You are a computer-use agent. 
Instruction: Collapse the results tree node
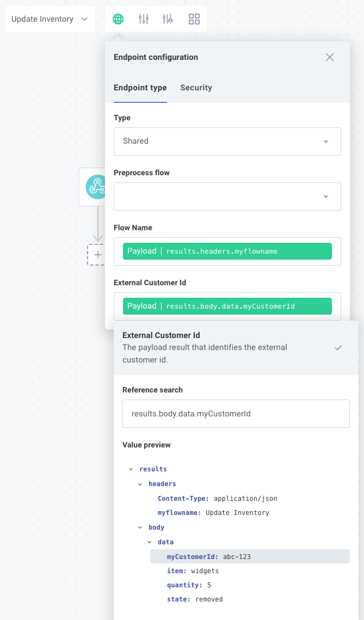[131, 469]
